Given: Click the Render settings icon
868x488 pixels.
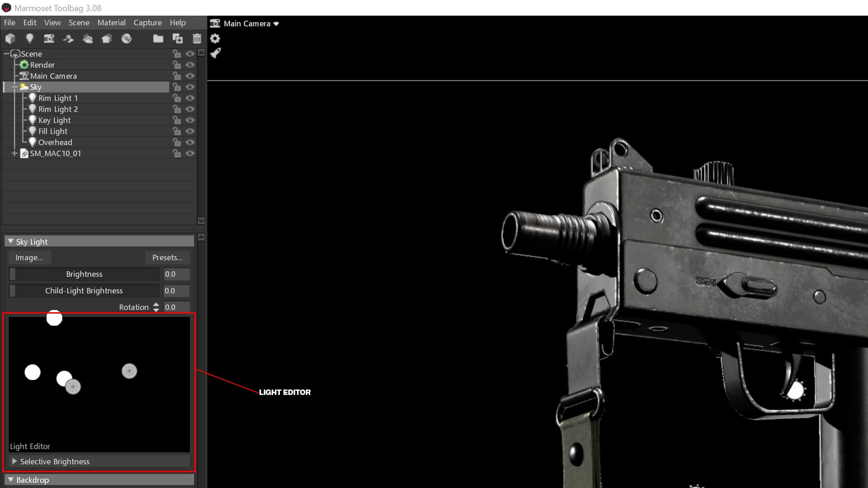Looking at the screenshot, I should pyautogui.click(x=215, y=38).
